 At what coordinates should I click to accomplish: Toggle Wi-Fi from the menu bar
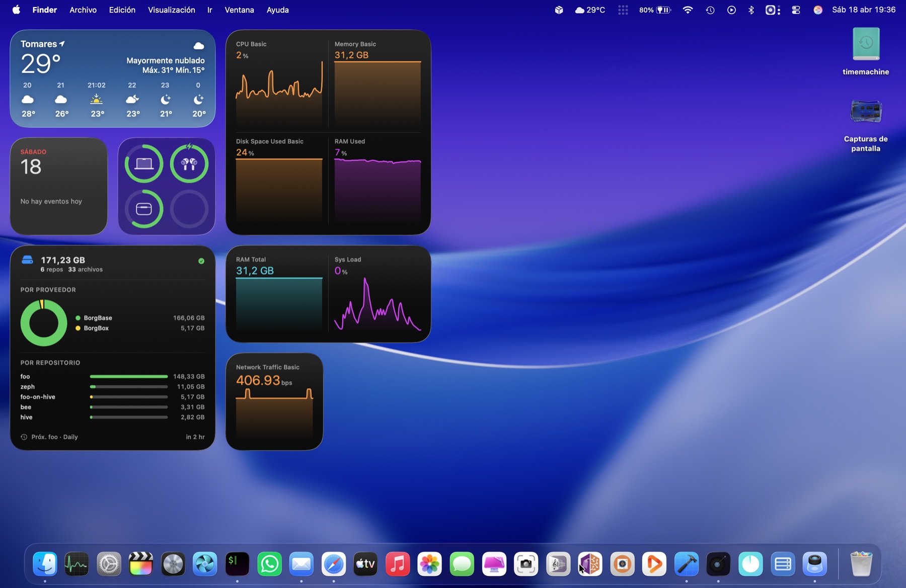(x=687, y=10)
